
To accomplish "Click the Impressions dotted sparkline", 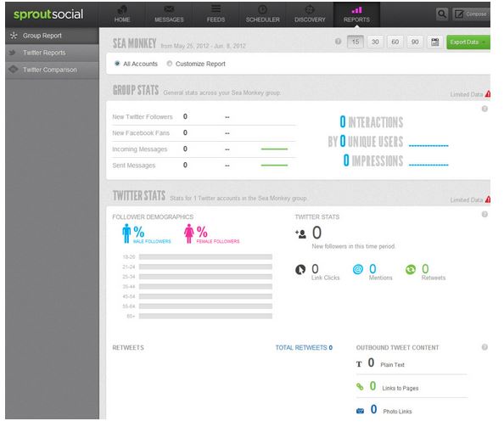I will coord(428,165).
